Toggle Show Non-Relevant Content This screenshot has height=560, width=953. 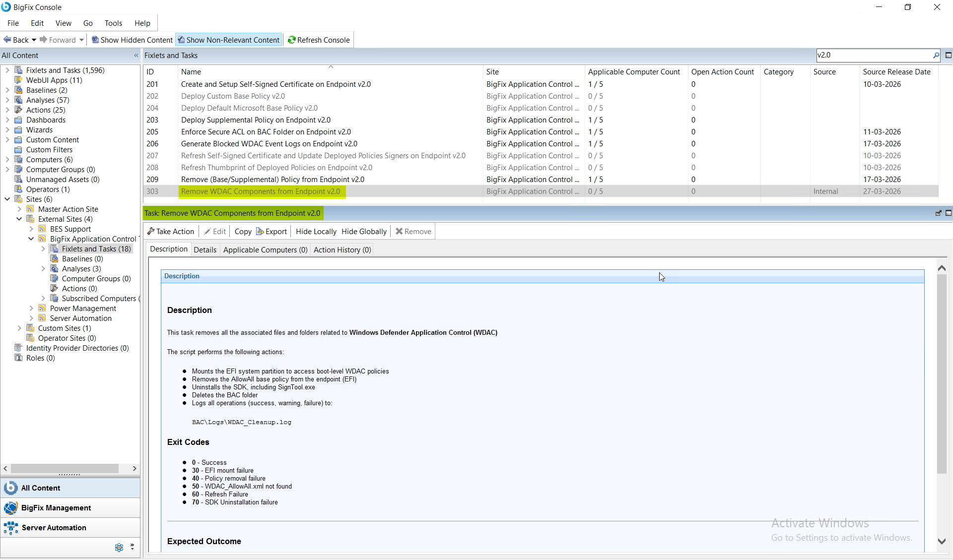click(x=228, y=40)
